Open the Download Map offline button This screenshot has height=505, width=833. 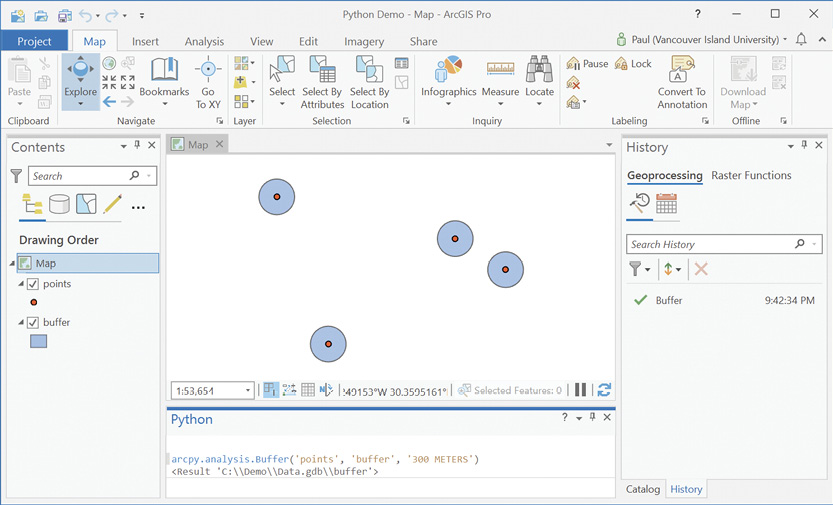(x=743, y=83)
